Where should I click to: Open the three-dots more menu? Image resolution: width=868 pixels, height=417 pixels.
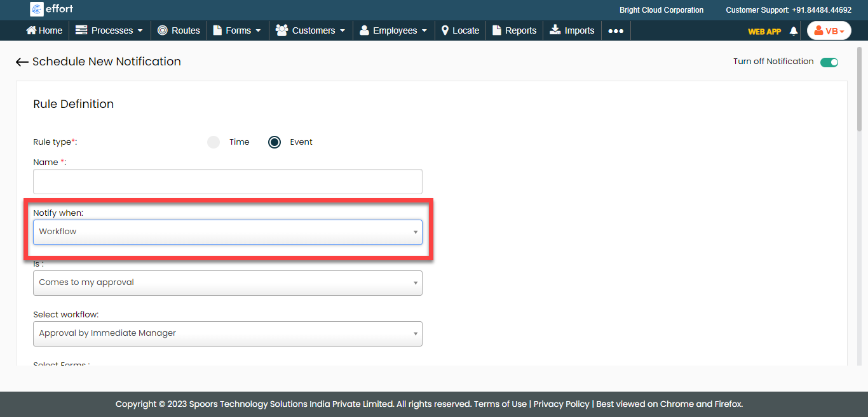pos(615,30)
